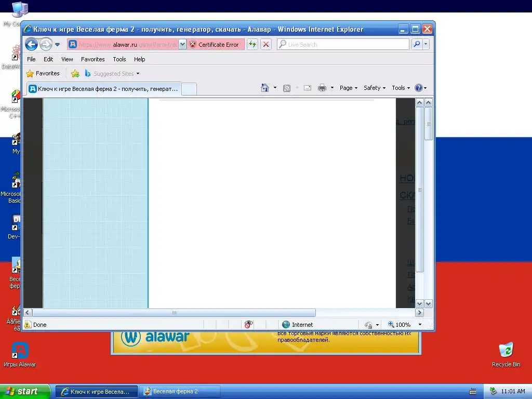The image size is (532, 399).
Task: Click the Alawar site icon in address bar
Action: 73,45
